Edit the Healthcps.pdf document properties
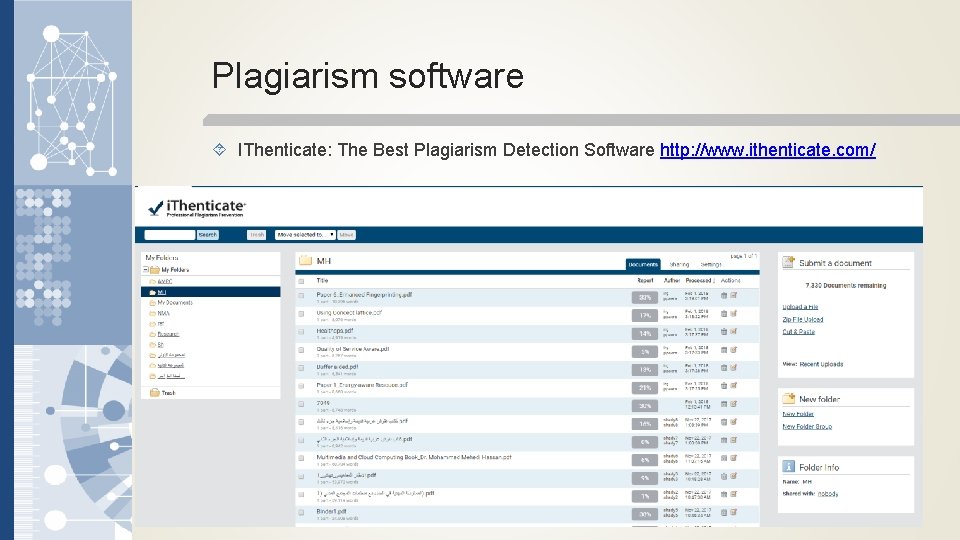 pyautogui.click(x=733, y=332)
